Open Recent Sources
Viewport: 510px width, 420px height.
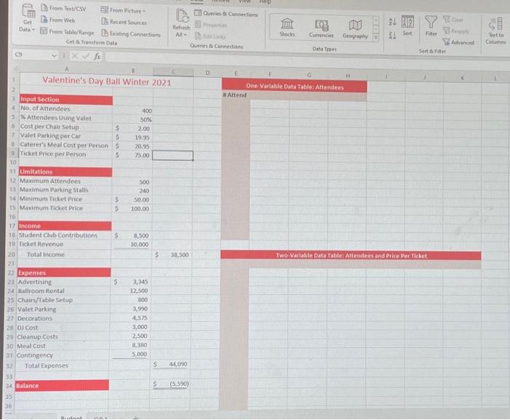point(124,22)
